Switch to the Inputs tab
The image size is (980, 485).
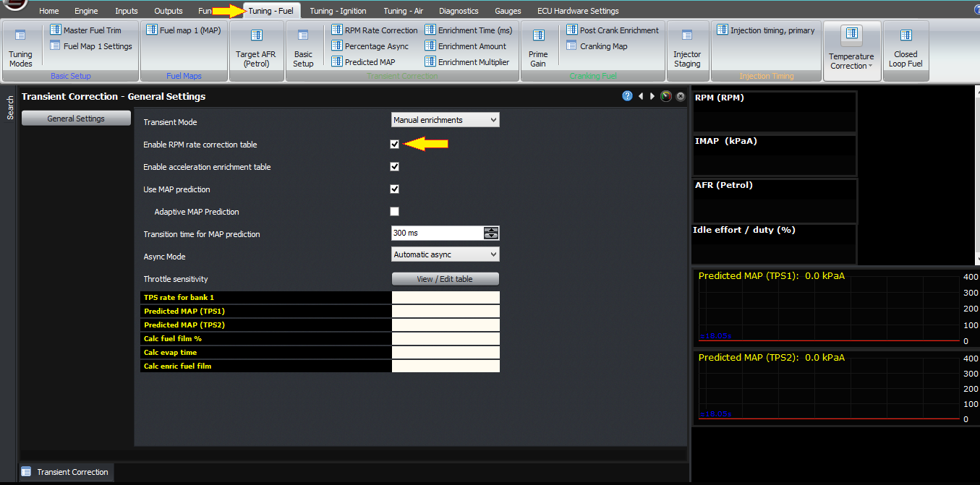point(127,11)
